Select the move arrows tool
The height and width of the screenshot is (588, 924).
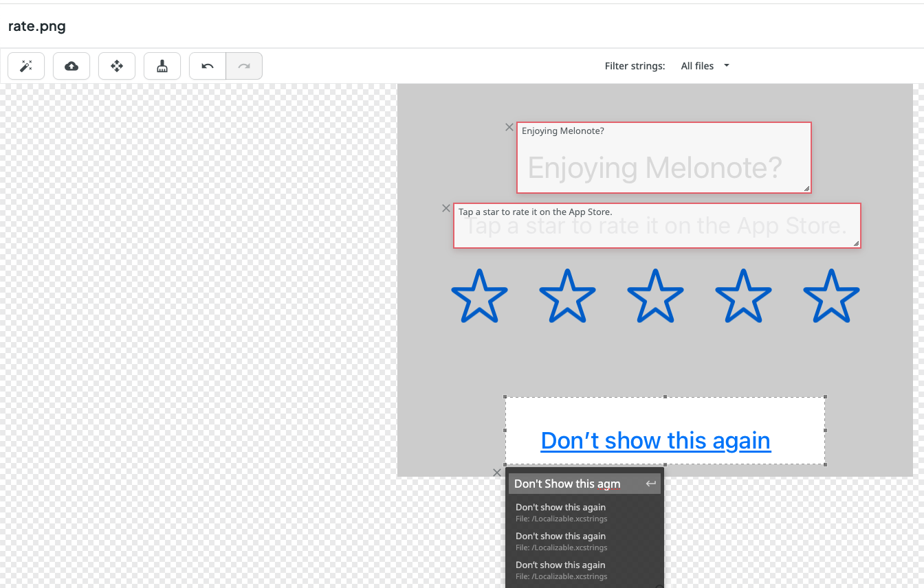[117, 66]
